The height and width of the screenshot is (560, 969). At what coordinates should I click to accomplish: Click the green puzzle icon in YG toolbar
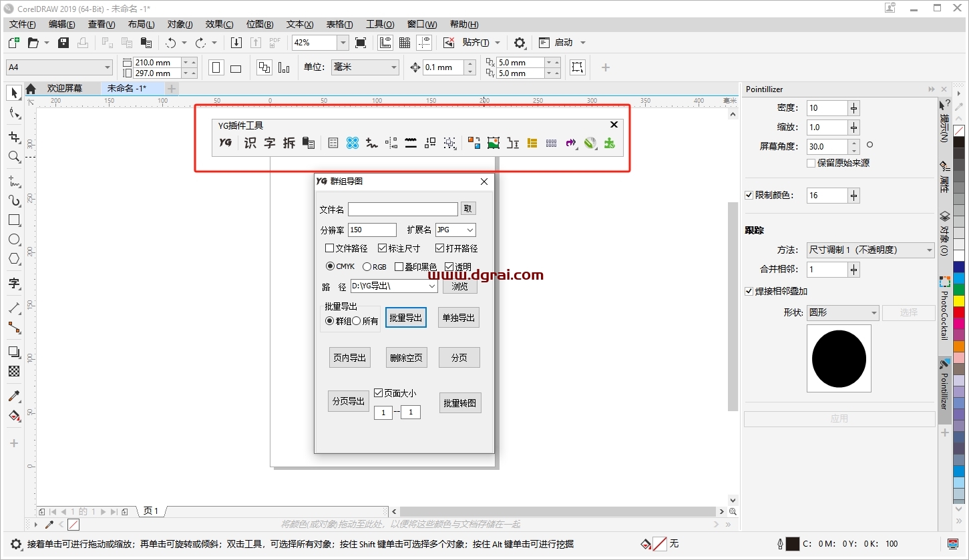click(x=609, y=143)
